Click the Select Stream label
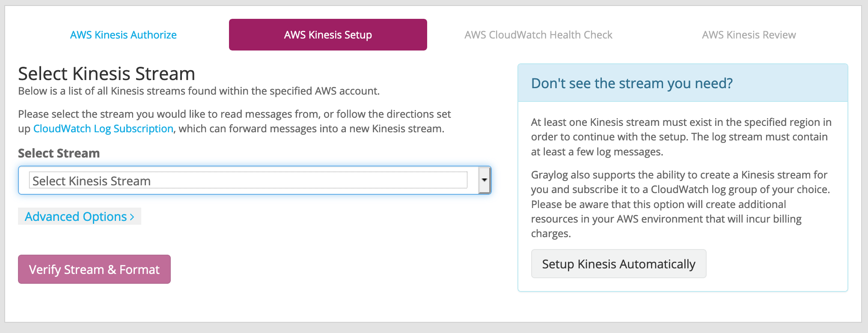868x333 pixels. tap(59, 153)
